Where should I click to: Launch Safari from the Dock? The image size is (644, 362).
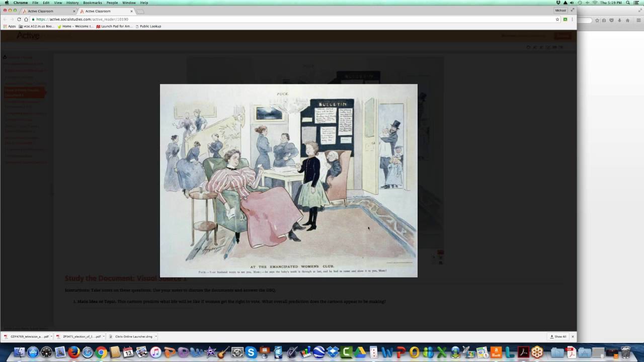click(88, 352)
